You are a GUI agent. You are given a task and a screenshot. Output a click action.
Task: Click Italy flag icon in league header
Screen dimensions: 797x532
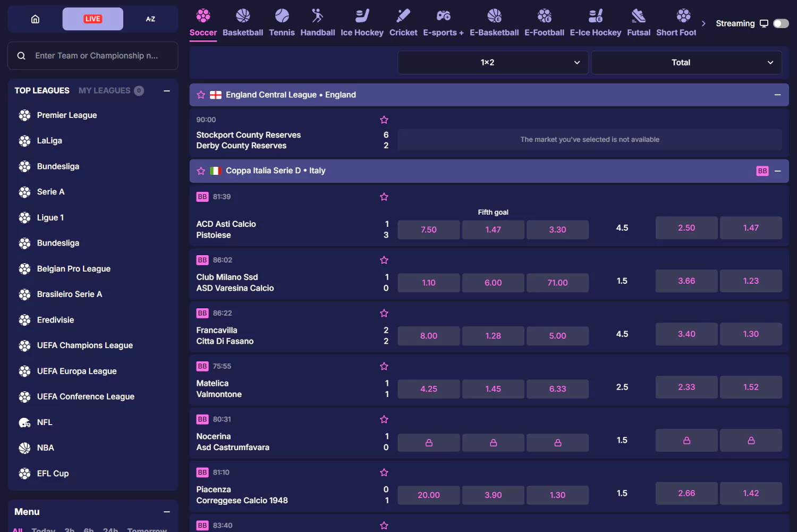[216, 171]
